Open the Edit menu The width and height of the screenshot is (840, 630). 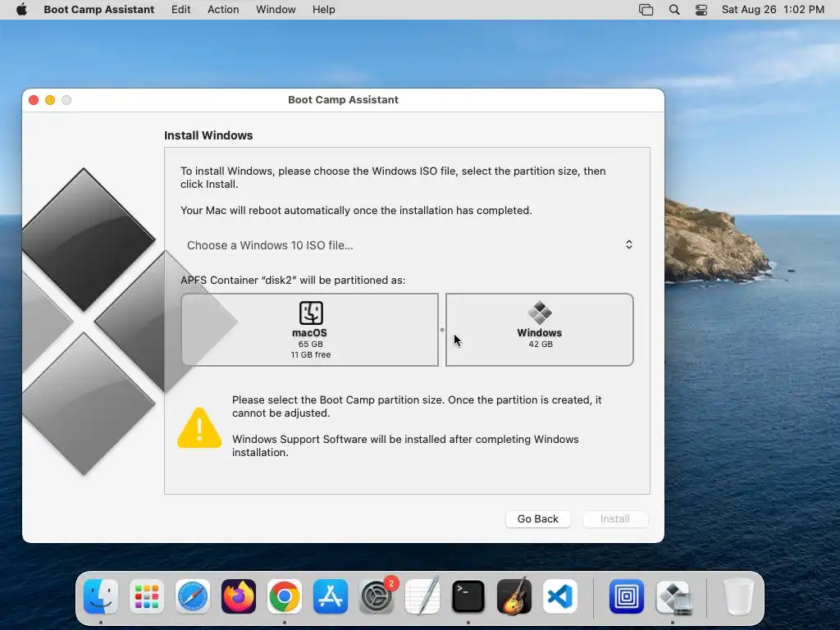[180, 10]
